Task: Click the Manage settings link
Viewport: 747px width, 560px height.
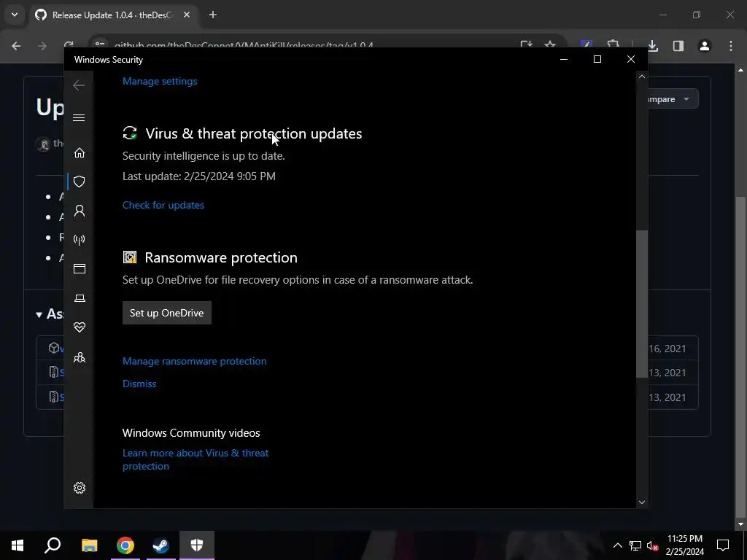Action: (x=160, y=81)
